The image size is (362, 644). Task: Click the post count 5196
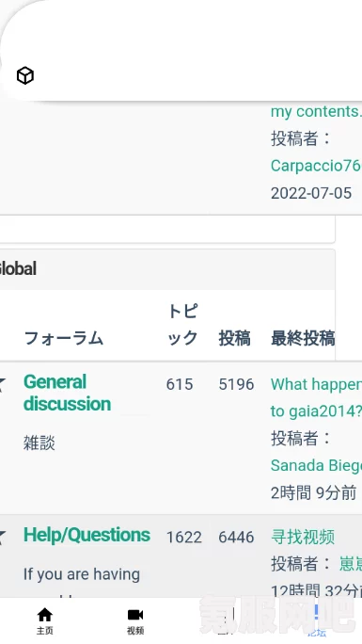pyautogui.click(x=236, y=384)
